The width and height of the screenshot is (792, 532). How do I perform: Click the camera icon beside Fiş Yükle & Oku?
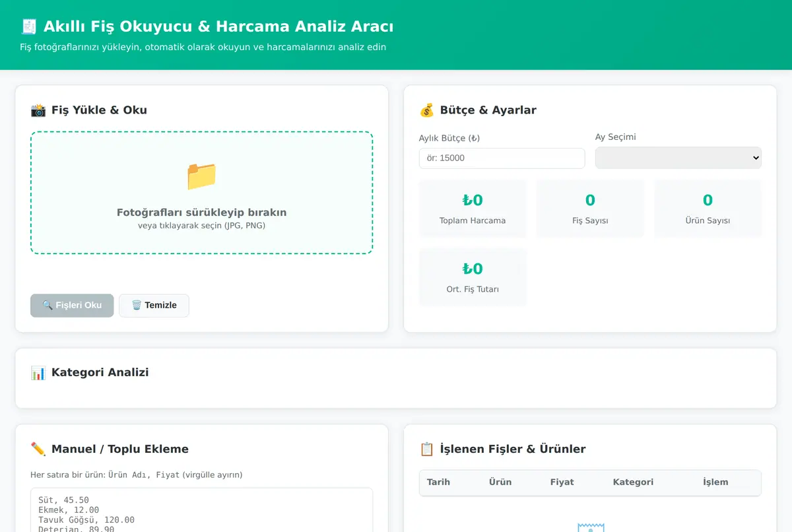coord(38,110)
